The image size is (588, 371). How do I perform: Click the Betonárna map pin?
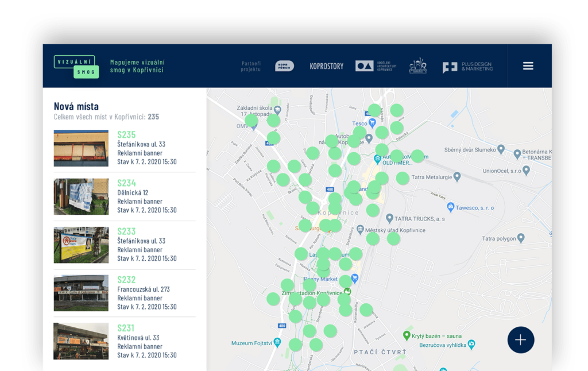pyautogui.click(x=517, y=153)
